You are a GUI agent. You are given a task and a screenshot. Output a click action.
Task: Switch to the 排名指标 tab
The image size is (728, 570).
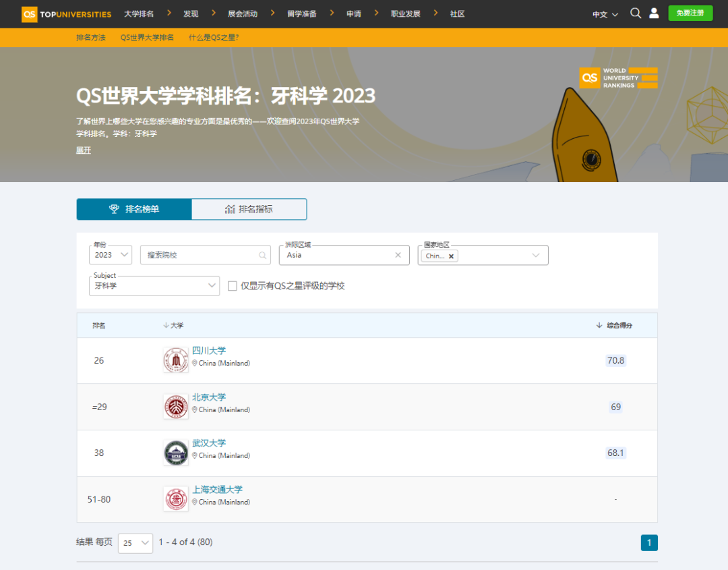[249, 209]
